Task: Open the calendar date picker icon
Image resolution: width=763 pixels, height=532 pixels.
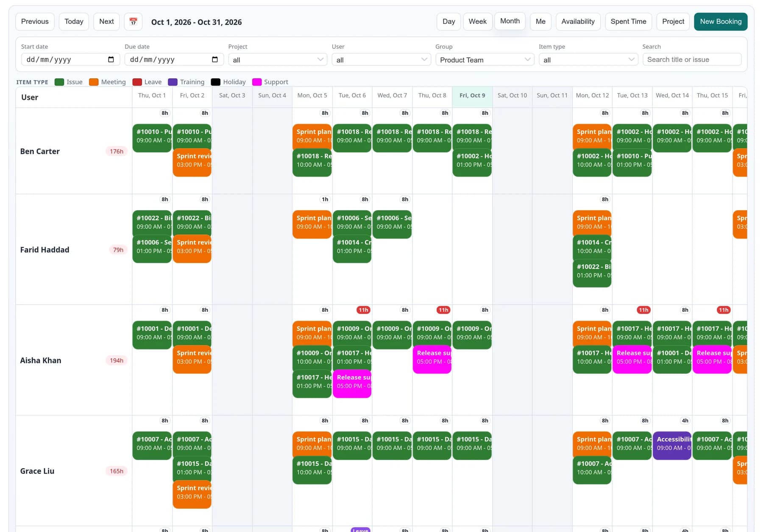Action: [133, 22]
